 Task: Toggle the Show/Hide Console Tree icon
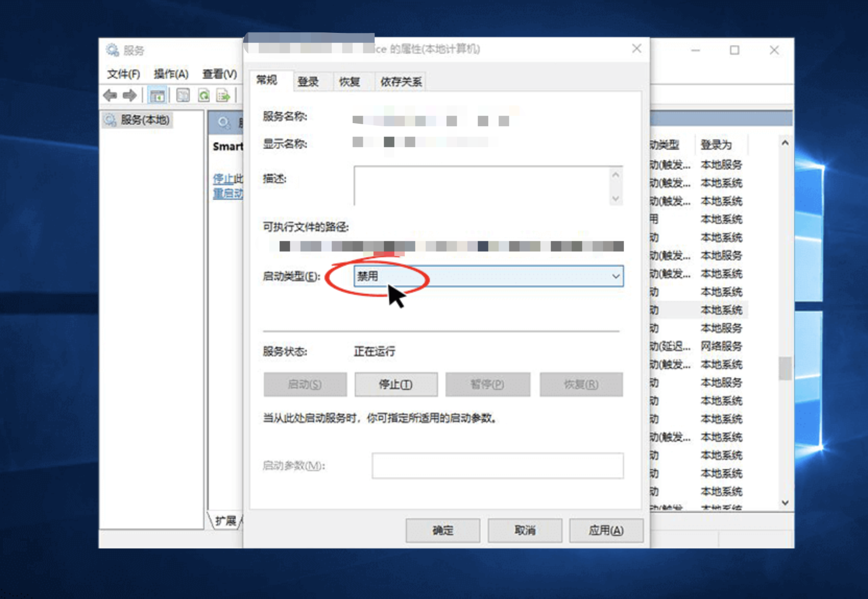pyautogui.click(x=157, y=95)
